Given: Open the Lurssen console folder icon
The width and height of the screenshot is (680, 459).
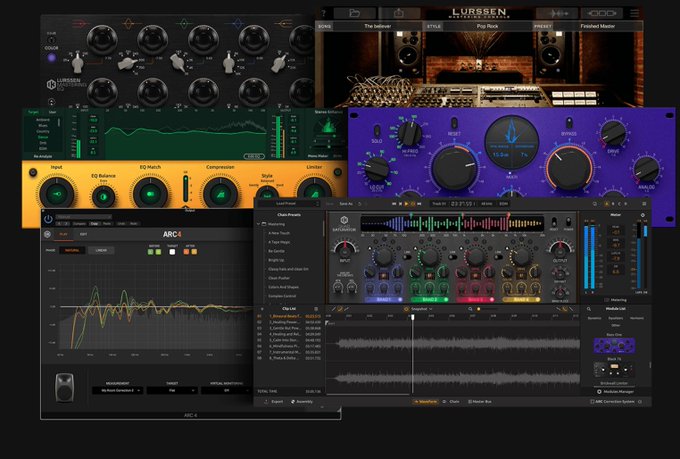Looking at the screenshot, I should pyautogui.click(x=354, y=13).
